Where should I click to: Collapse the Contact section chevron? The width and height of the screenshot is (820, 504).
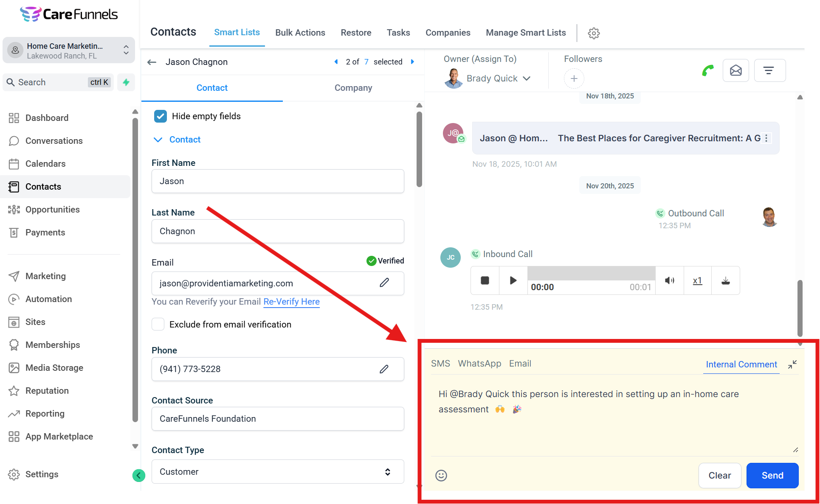(x=158, y=140)
